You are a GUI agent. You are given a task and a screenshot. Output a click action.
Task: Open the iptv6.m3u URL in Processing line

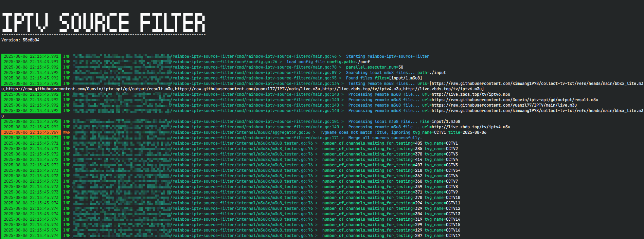click(x=471, y=94)
